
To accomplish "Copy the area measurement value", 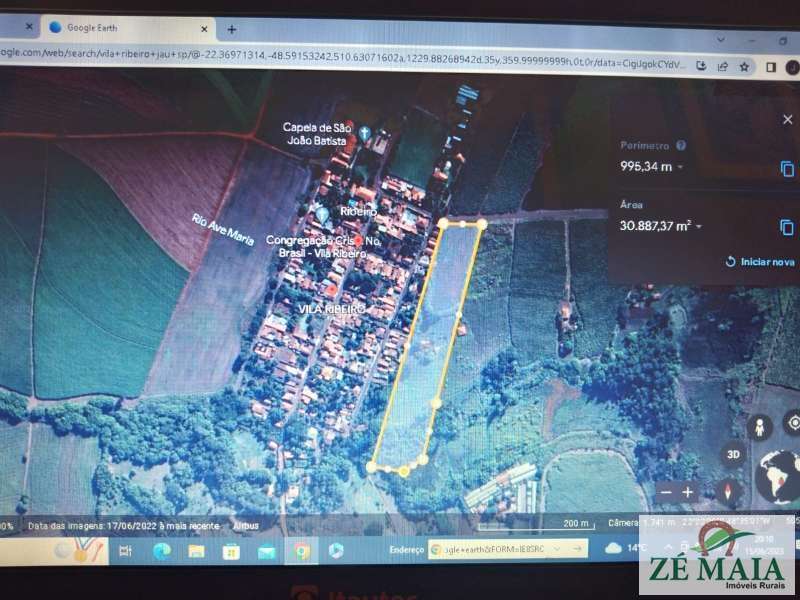I will (786, 228).
